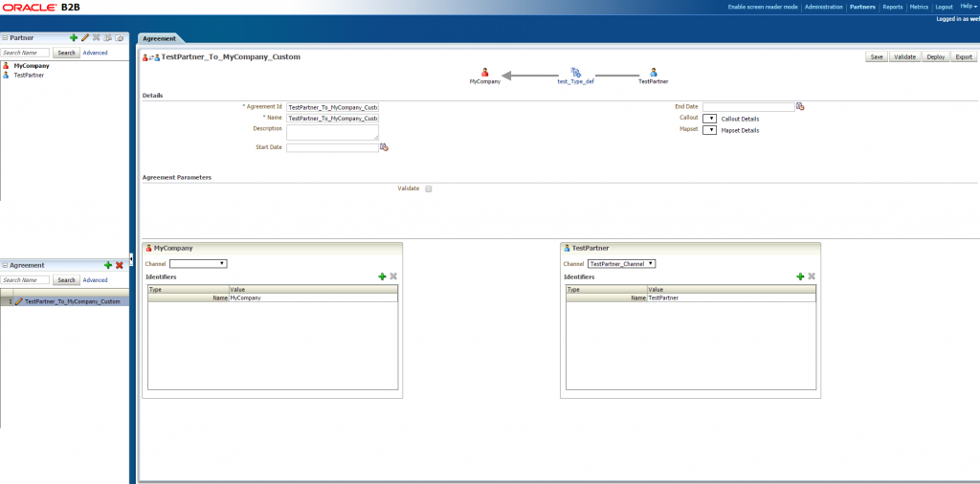Click the End Date field
Screen dimensions: 980x484
click(x=748, y=107)
